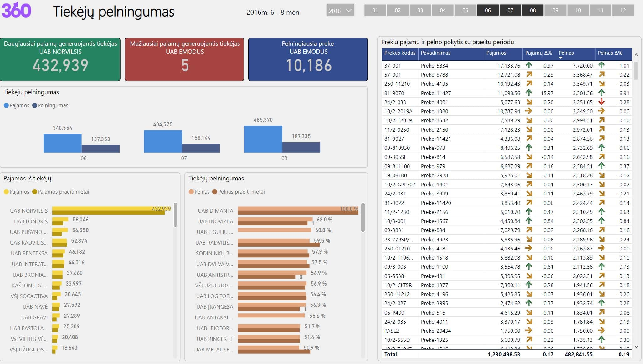Toggle month 07 slicer button
The width and height of the screenshot is (643, 364).
[510, 10]
